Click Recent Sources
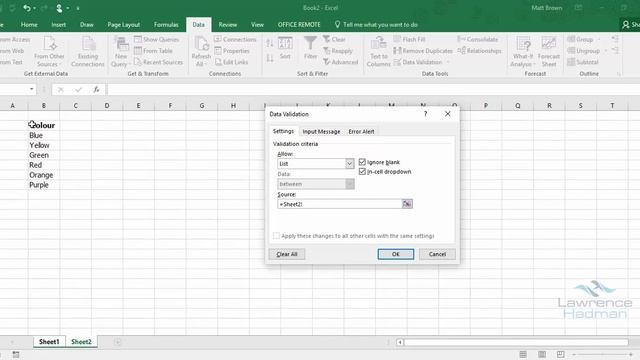 (158, 62)
